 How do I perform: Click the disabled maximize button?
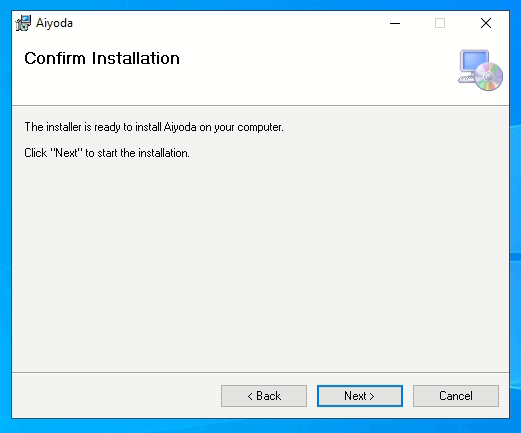click(x=440, y=23)
